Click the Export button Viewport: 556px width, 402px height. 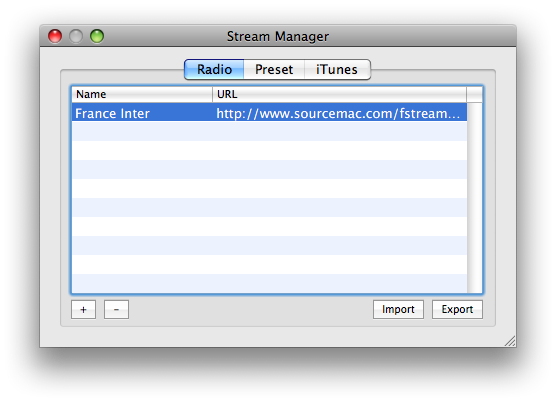click(x=457, y=309)
